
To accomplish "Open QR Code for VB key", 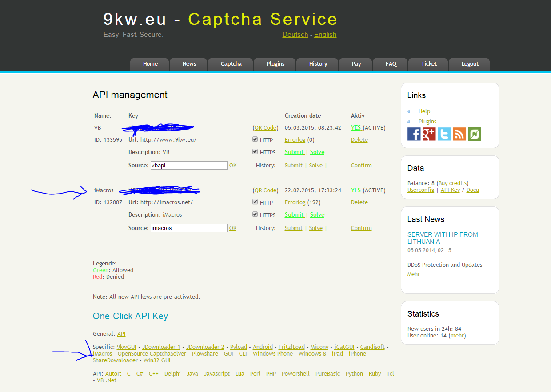I will (x=265, y=128).
